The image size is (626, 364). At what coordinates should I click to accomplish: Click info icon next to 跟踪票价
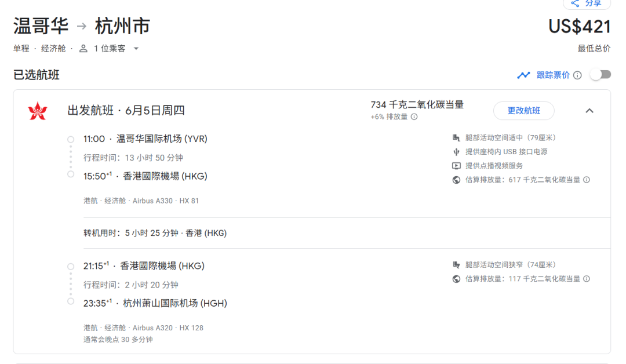[x=577, y=75]
